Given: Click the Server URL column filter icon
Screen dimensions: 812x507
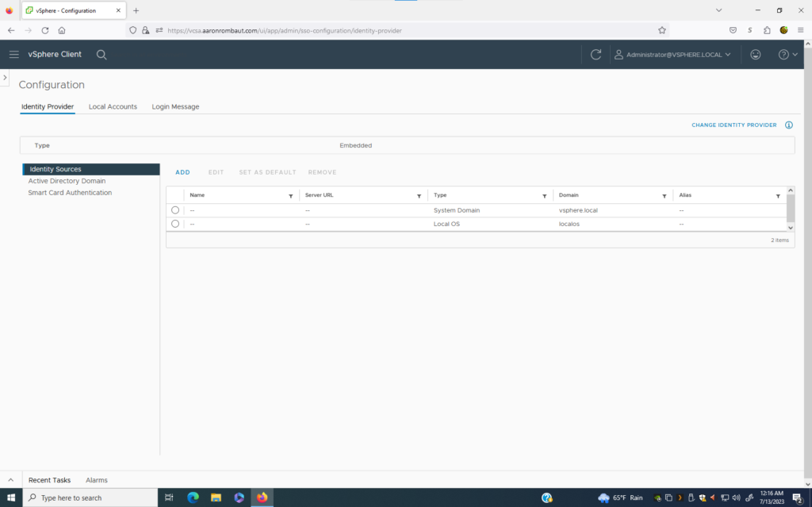Looking at the screenshot, I should (419, 195).
